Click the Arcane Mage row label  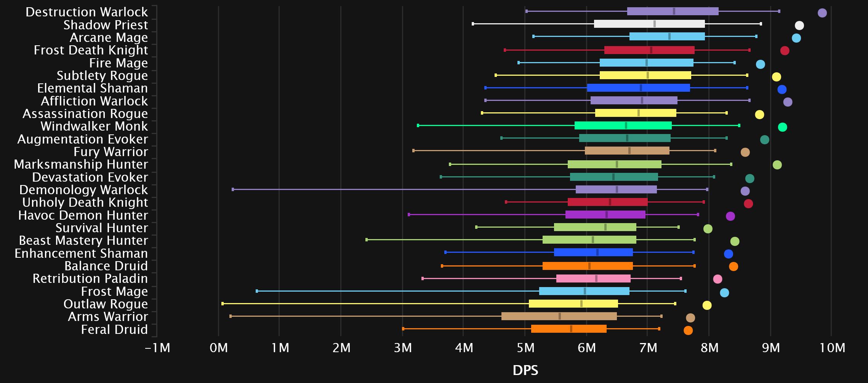[x=109, y=38]
